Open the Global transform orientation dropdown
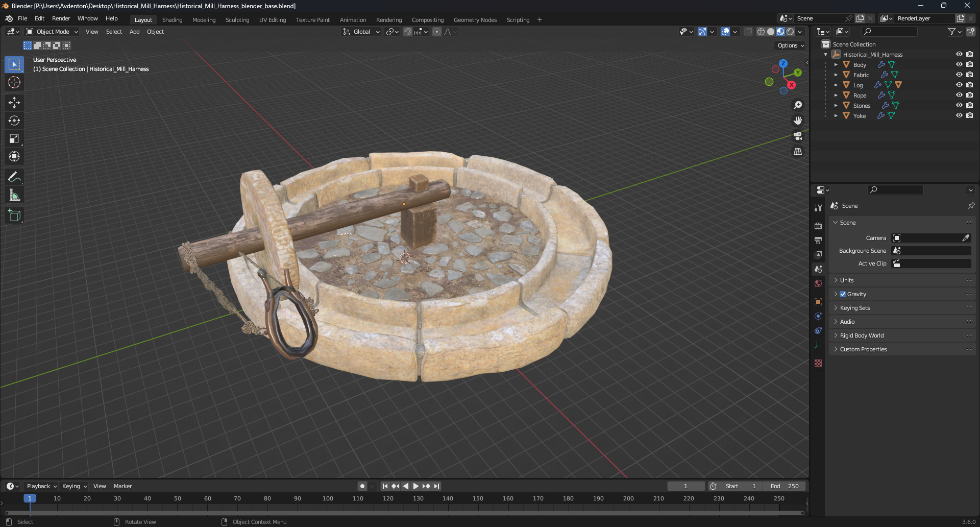Image resolution: width=980 pixels, height=527 pixels. coord(361,32)
